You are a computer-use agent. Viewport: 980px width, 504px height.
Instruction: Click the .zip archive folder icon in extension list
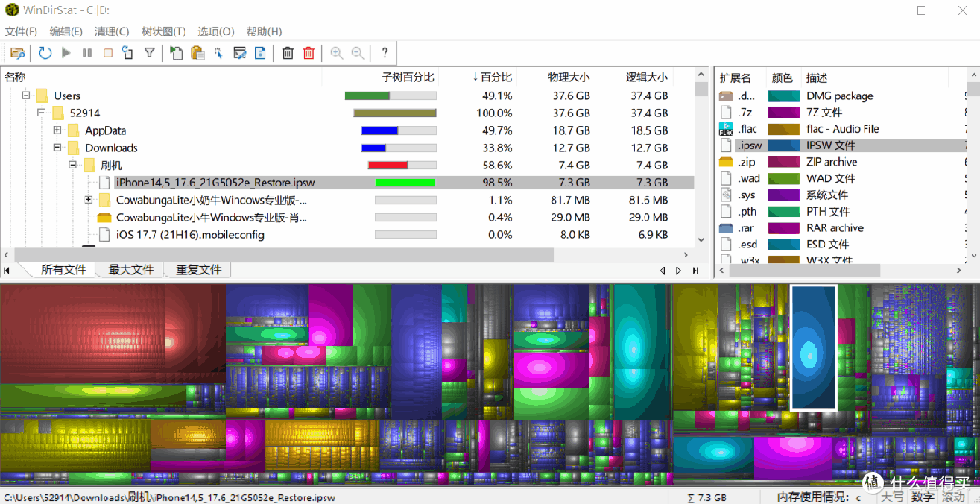[x=725, y=162]
